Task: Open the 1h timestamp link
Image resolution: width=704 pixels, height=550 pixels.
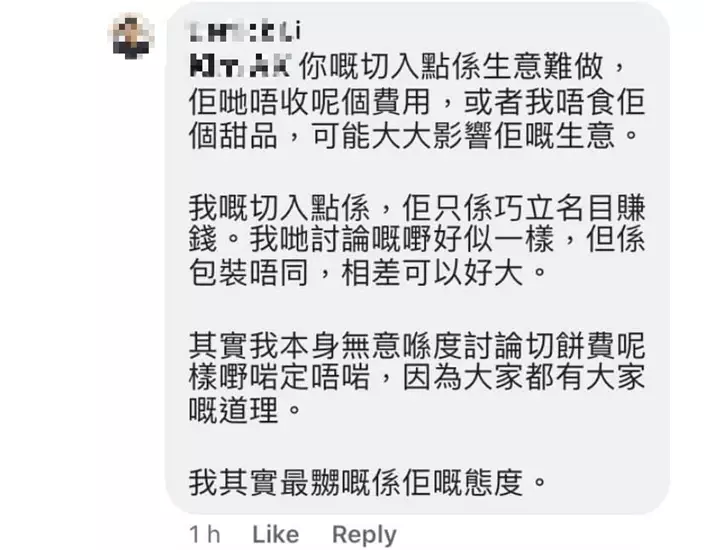Action: (x=205, y=534)
